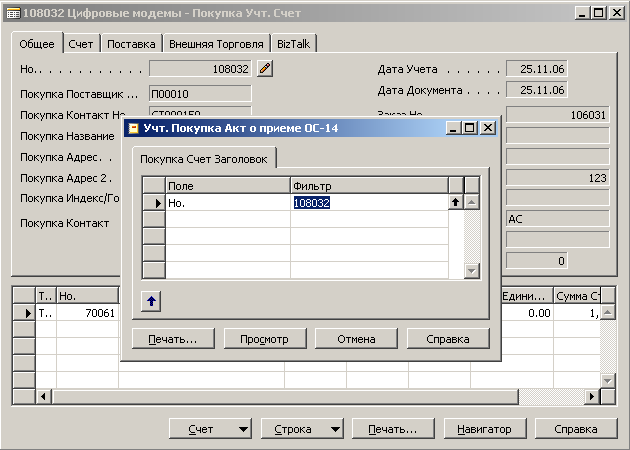
Task: Click the lookup arrow in Фильтр cell
Action: (455, 202)
